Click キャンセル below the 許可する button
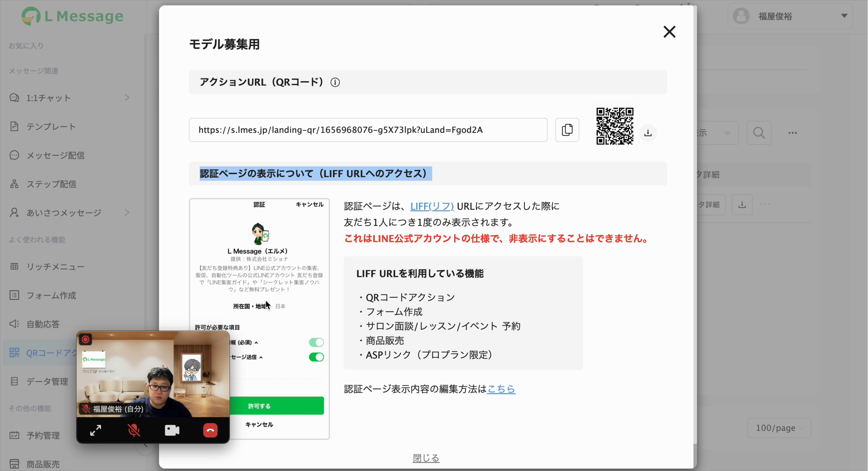 click(259, 425)
